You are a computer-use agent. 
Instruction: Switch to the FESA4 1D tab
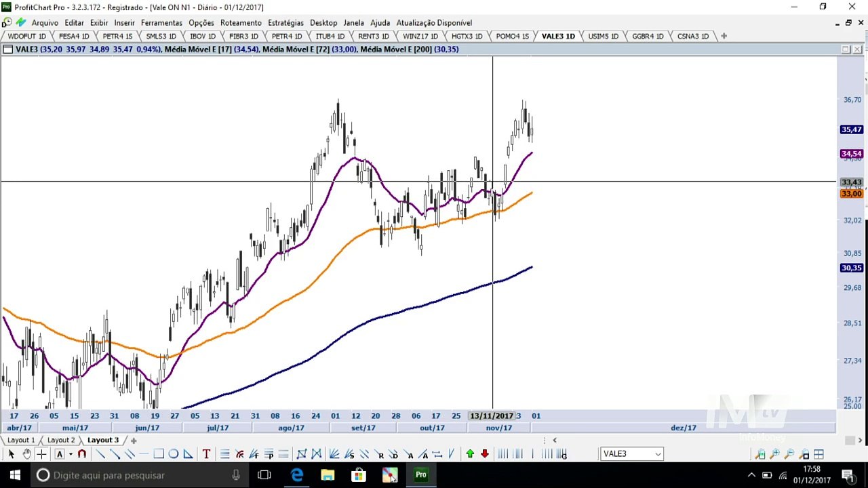click(x=74, y=36)
